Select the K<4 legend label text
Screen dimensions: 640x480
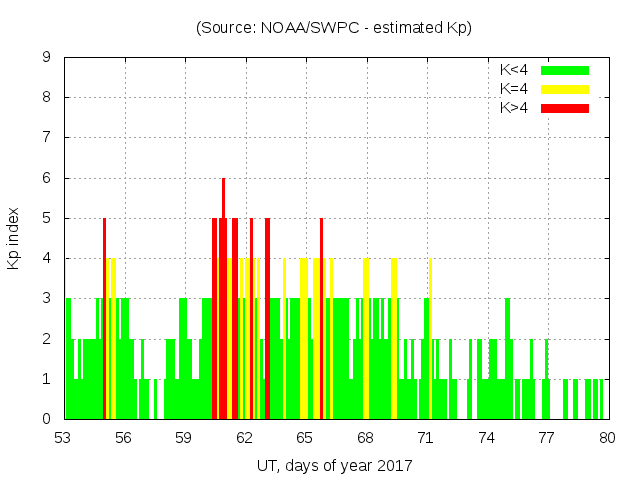[x=514, y=70]
